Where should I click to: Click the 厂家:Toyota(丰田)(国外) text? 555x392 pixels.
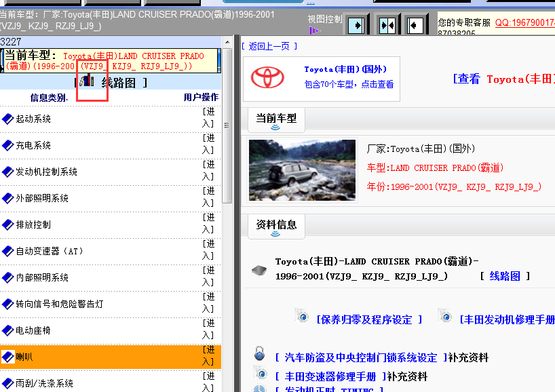point(421,149)
